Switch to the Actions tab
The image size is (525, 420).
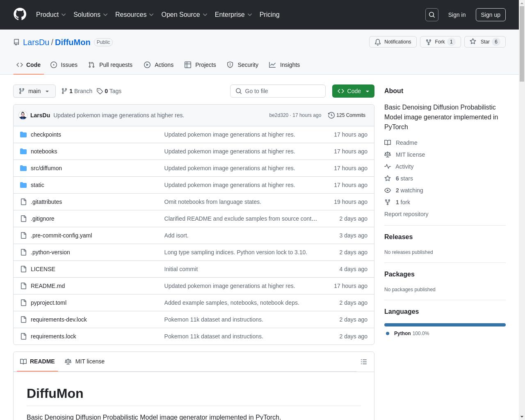pyautogui.click(x=159, y=65)
